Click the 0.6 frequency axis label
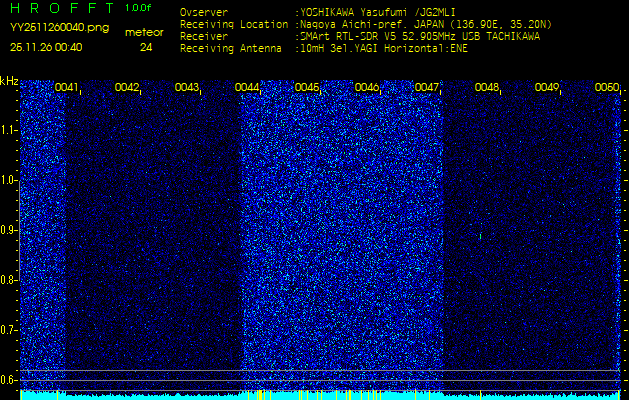Screen dimensions: 629x400 (8, 380)
